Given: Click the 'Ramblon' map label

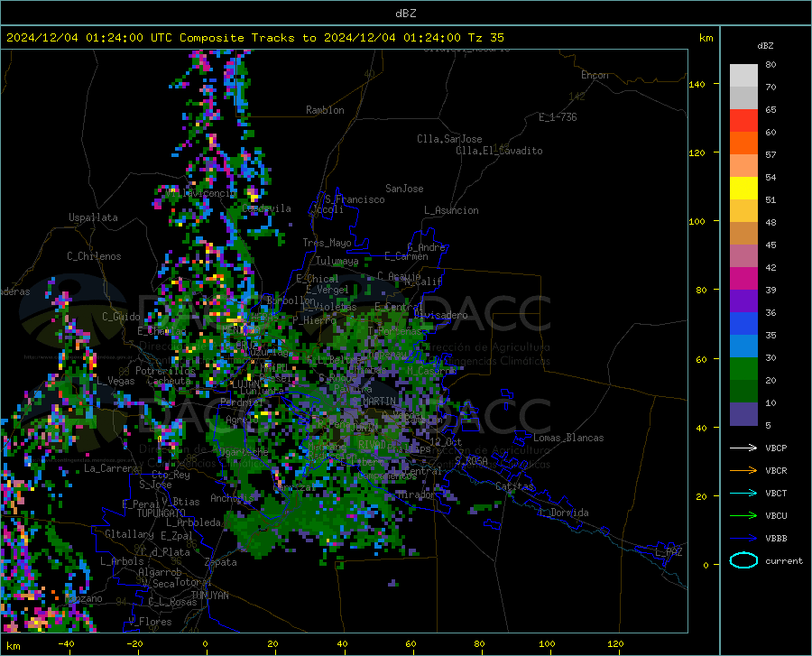Looking at the screenshot, I should [325, 110].
